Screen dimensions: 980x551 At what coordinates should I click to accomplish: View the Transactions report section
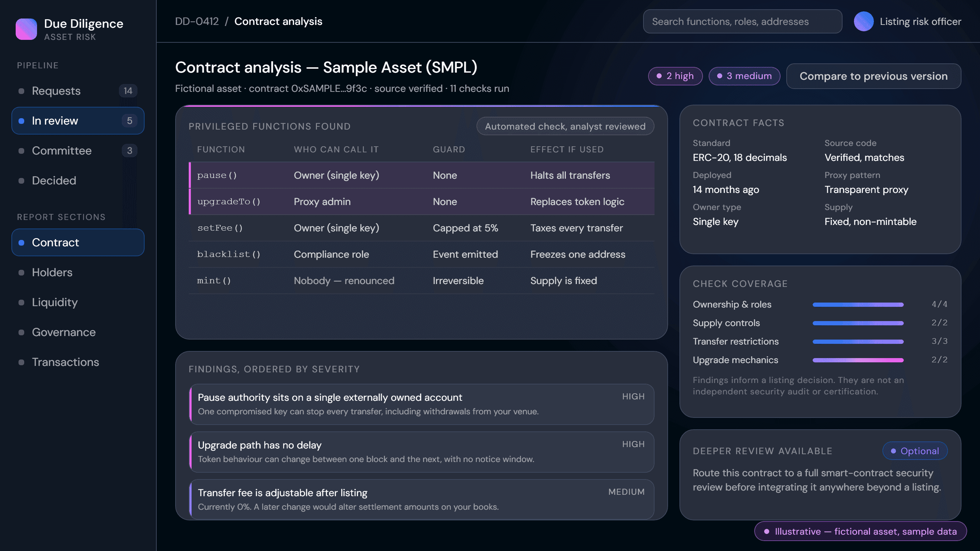[x=78, y=362]
